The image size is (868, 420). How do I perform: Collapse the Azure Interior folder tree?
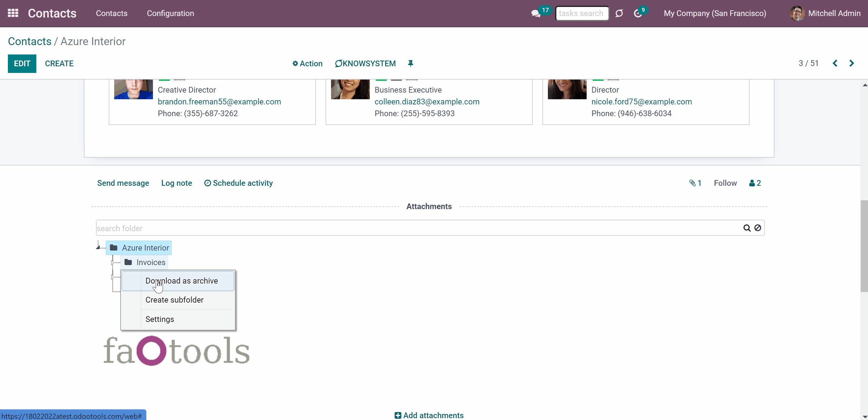pyautogui.click(x=98, y=247)
